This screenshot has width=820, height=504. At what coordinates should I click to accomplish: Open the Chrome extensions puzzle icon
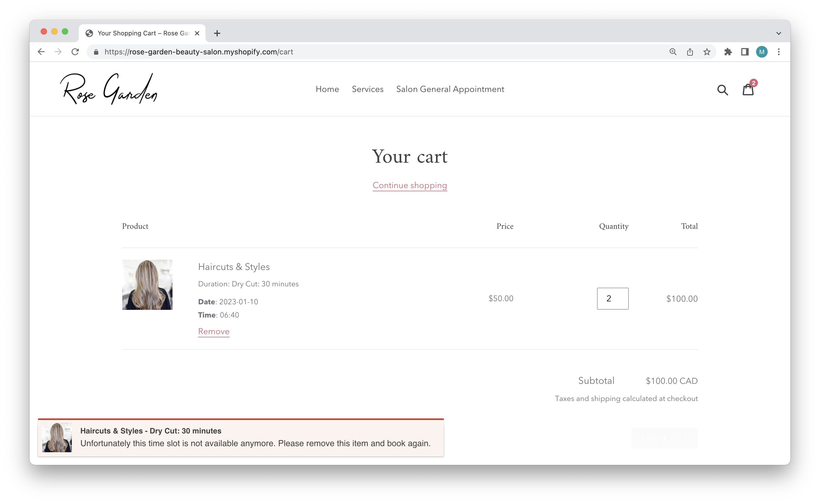coord(728,52)
